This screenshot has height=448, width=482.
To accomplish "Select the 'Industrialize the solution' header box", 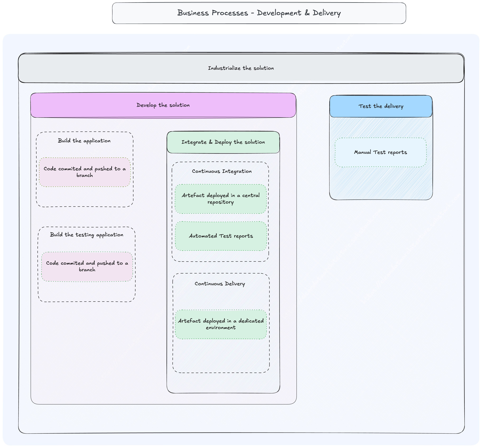I will (241, 68).
